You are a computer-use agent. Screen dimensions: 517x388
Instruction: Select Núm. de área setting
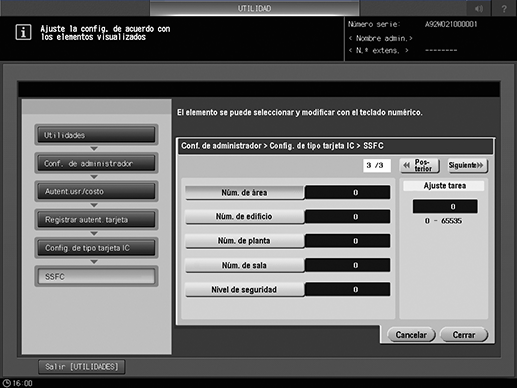(x=244, y=192)
